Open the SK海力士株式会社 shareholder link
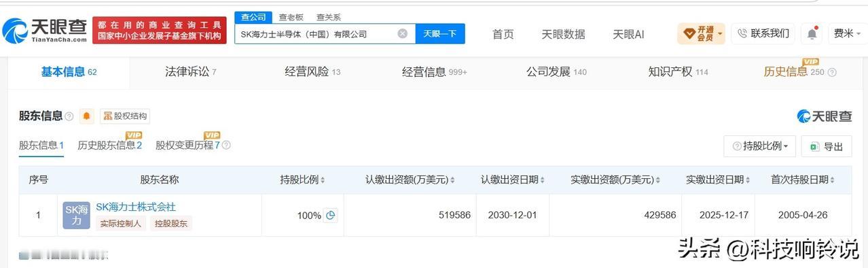 tap(136, 207)
